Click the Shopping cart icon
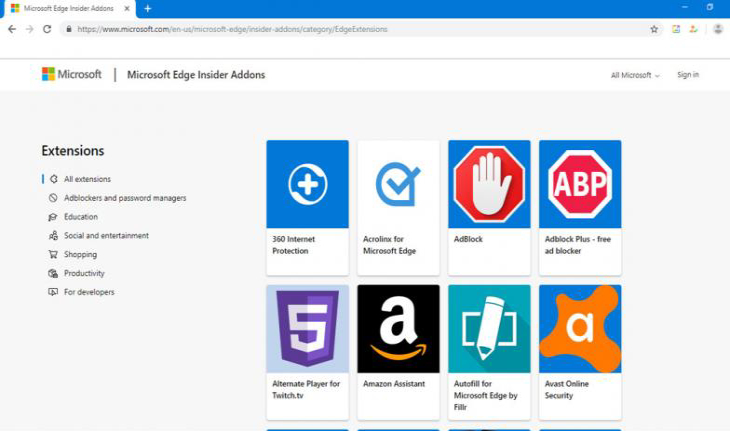 point(53,254)
